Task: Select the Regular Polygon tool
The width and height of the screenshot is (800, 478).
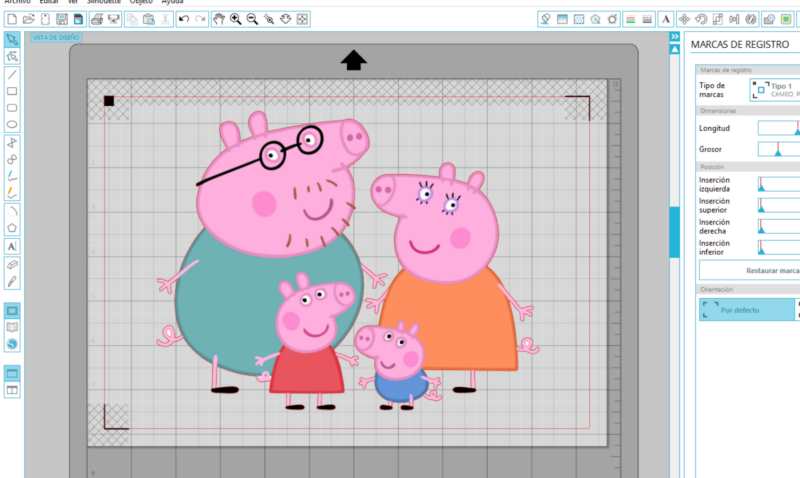Action: (12, 228)
